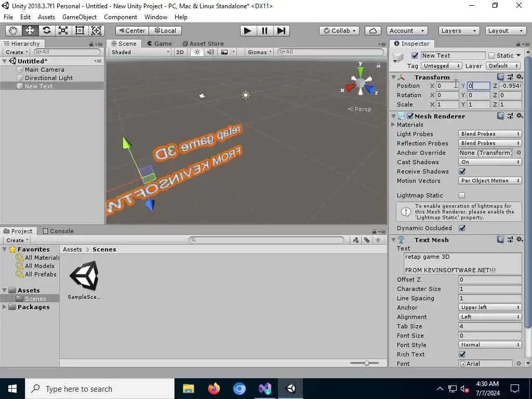Viewport: 532px width, 399px height.
Task: Switch to the Console tab
Action: tap(58, 231)
